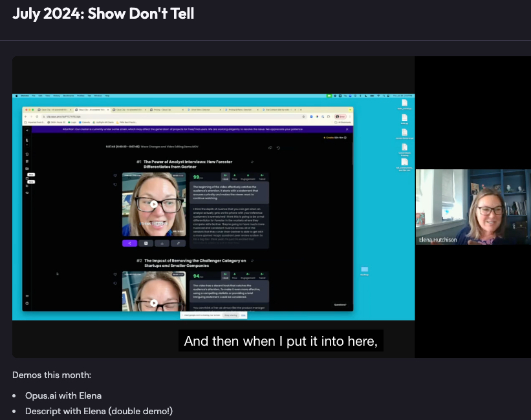Click the Questions? button at bottom right
Screen dimensions: 531x420
click(x=340, y=304)
